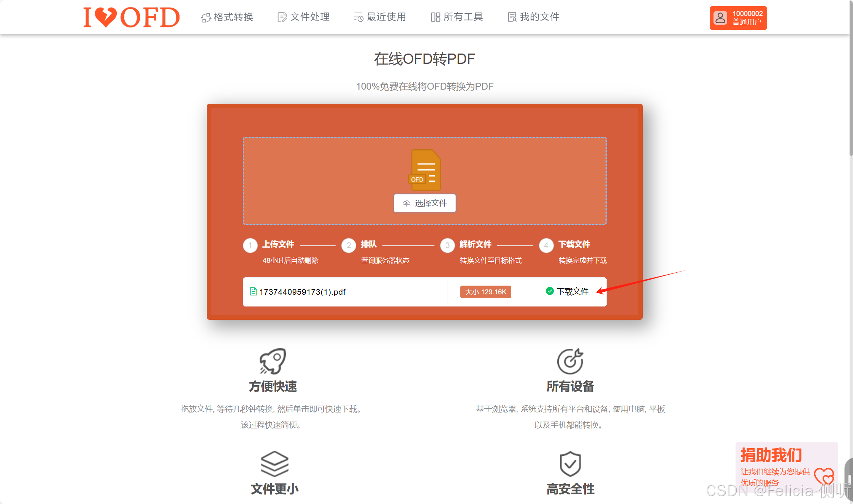853x504 pixels.
Task: Click the orange OFD file icon
Action: (425, 170)
